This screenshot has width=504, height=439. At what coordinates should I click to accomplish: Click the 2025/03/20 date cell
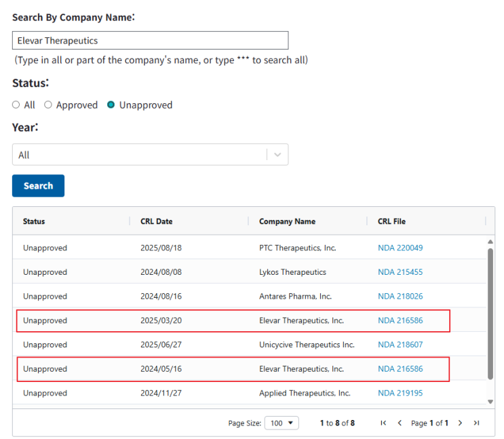[161, 320]
